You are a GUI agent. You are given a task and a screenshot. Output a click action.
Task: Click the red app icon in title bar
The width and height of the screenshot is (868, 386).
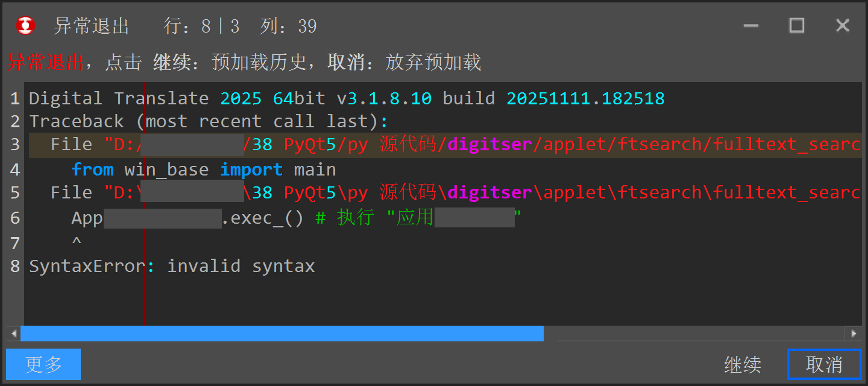25,26
